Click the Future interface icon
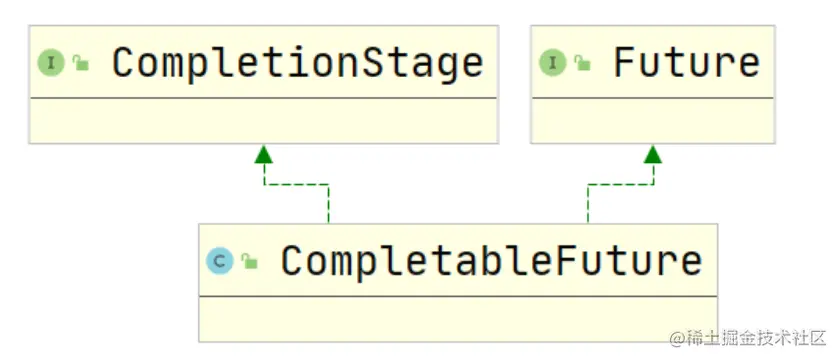 coord(552,63)
